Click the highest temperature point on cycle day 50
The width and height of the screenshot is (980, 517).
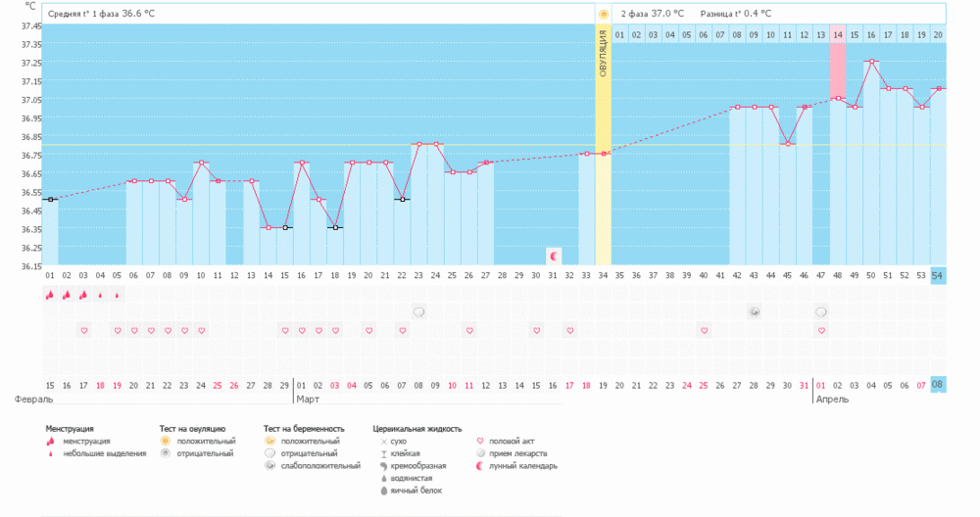[x=871, y=62]
